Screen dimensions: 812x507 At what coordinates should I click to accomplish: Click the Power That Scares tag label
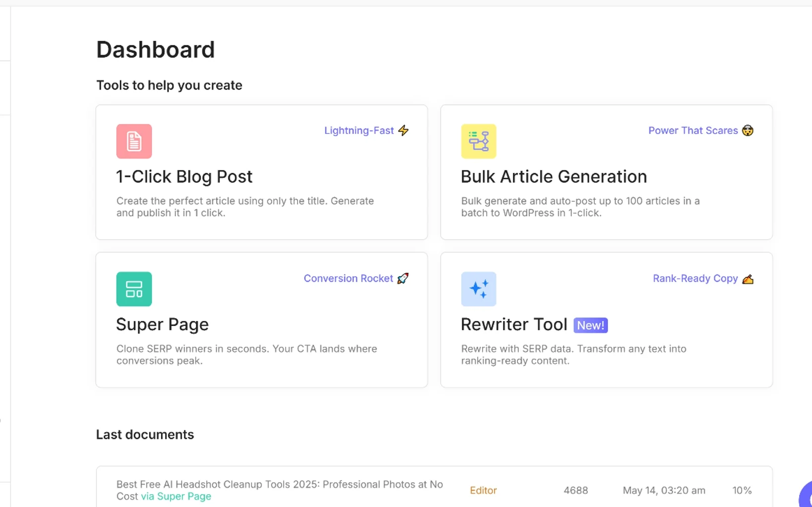pos(693,130)
